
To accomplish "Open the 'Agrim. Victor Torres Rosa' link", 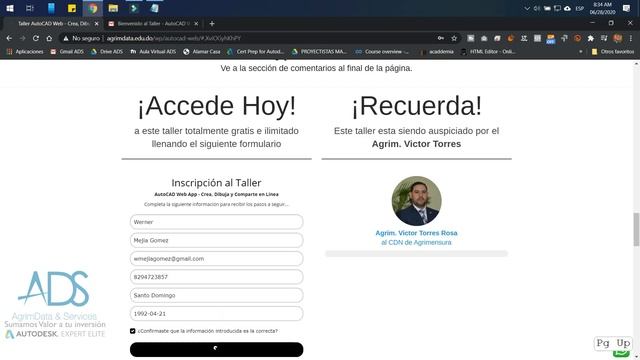I will 416,233.
